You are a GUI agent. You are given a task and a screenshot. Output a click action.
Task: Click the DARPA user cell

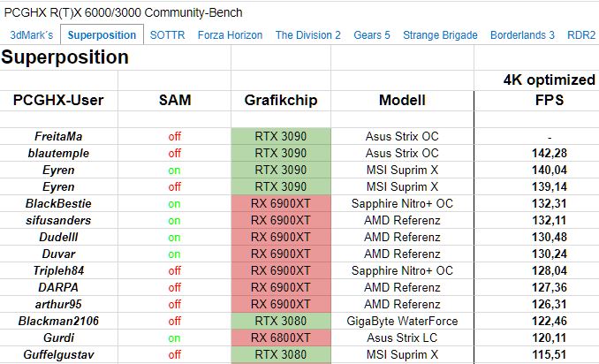[58, 288]
